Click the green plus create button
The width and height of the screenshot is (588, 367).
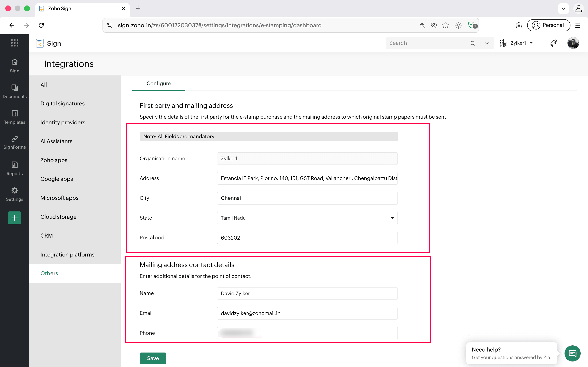(x=14, y=218)
